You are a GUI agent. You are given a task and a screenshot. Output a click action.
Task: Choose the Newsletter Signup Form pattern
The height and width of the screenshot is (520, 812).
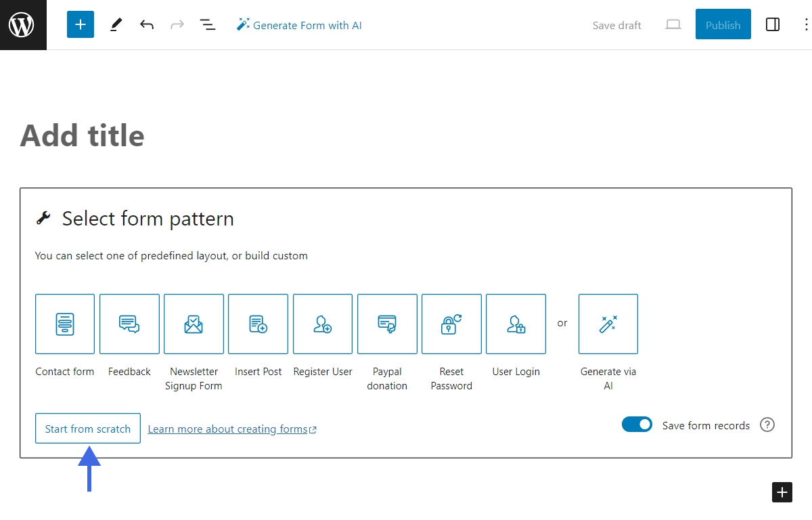coord(194,324)
